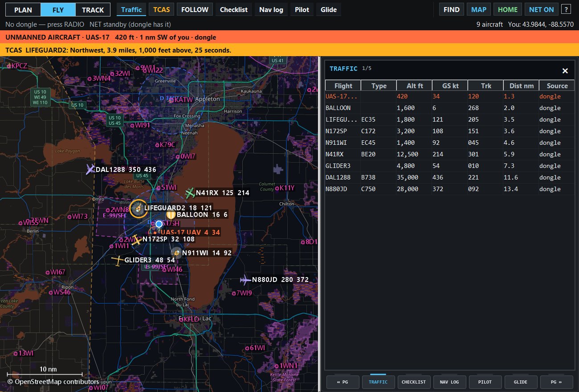Click the orange UNMANNED AIRCRAFT alert banner
579x392 pixels.
tap(289, 37)
